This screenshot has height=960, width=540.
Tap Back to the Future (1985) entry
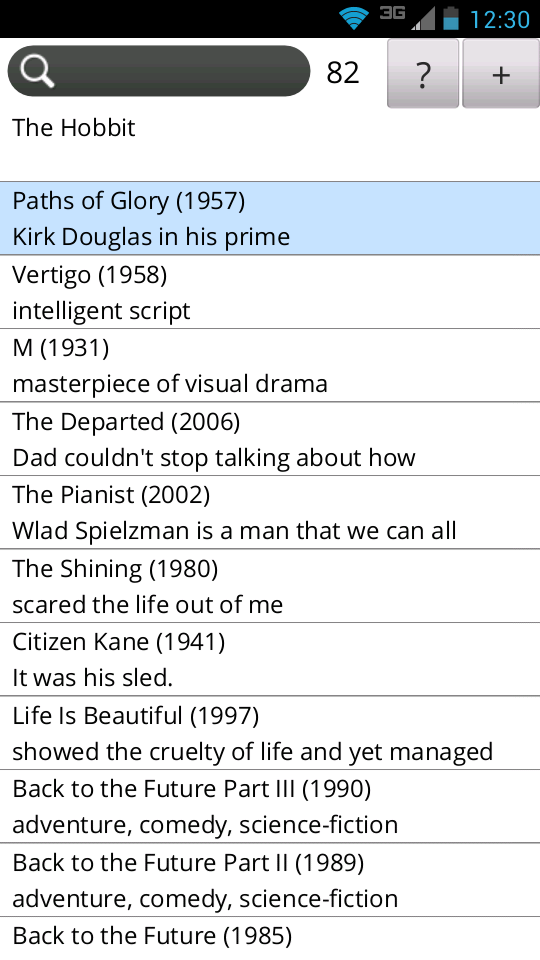click(x=270, y=938)
